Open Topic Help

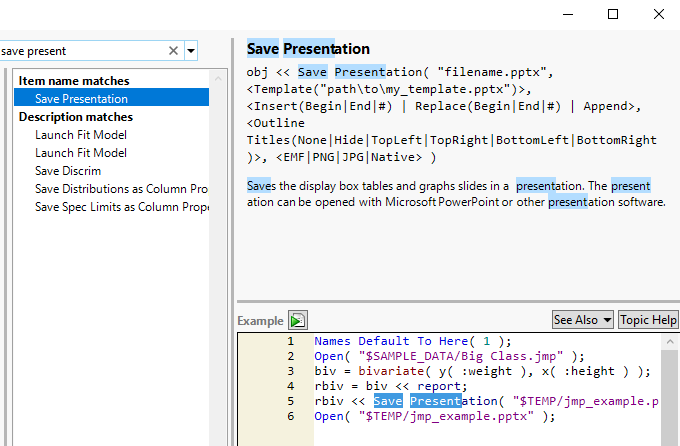[x=648, y=320]
